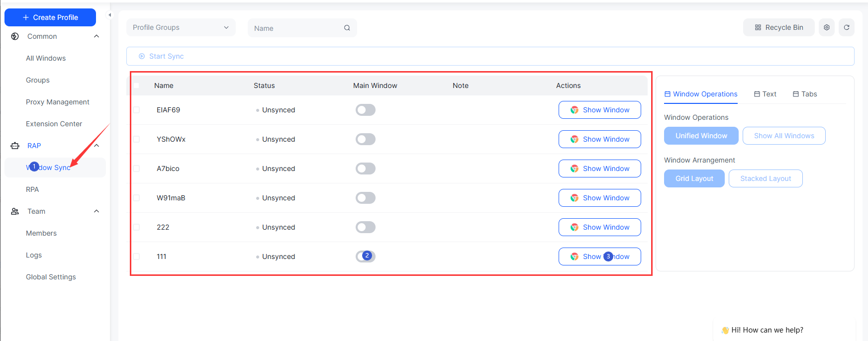Image resolution: width=868 pixels, height=341 pixels.
Task: Collapse the Common section chevron
Action: [96, 36]
